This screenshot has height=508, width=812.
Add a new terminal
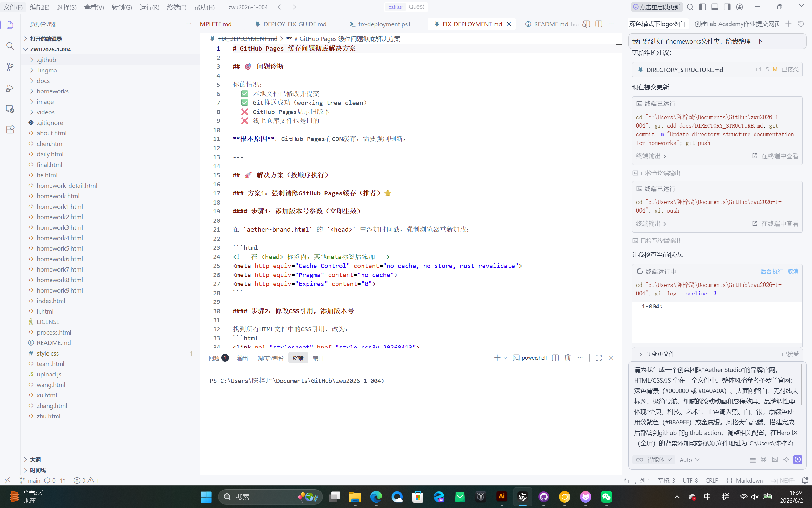[x=497, y=358]
